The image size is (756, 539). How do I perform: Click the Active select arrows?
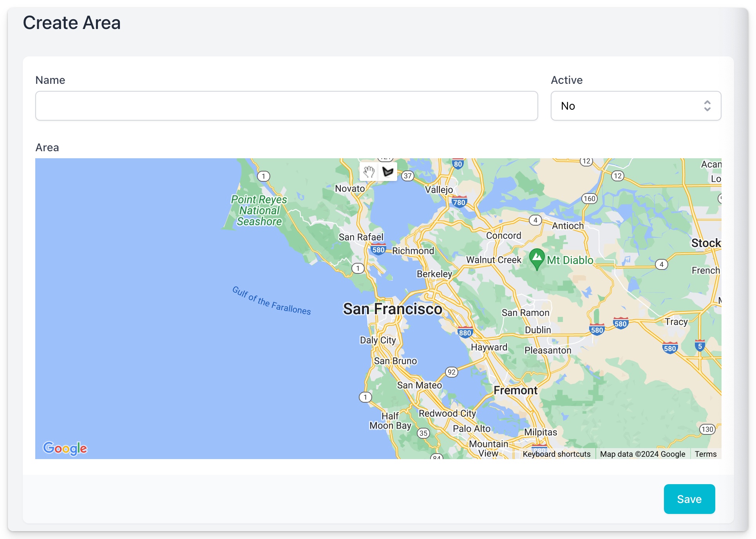pyautogui.click(x=707, y=106)
